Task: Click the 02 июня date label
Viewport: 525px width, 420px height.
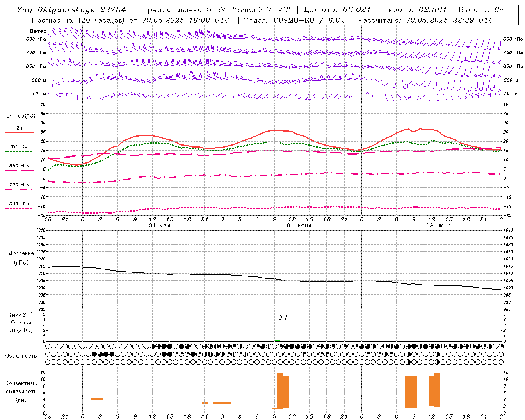Action: (x=438, y=226)
